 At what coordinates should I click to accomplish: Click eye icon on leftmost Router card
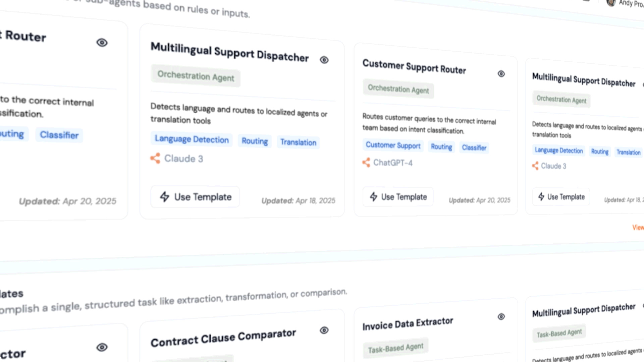102,43
